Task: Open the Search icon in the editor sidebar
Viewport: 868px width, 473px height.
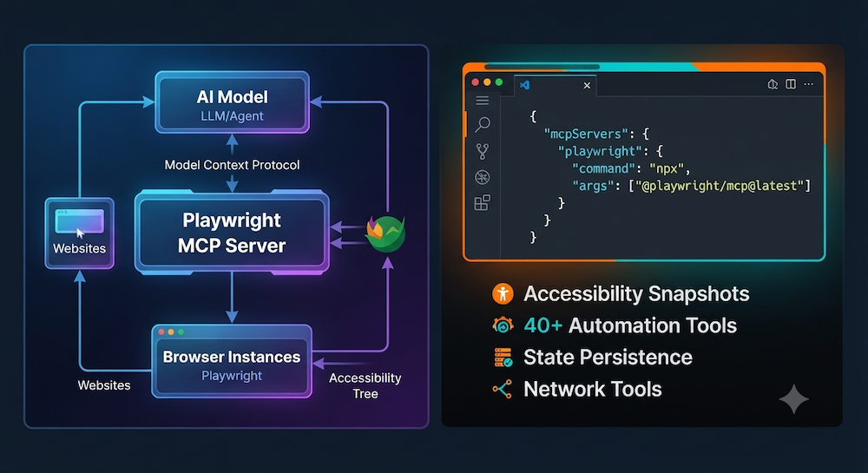Action: tap(482, 124)
